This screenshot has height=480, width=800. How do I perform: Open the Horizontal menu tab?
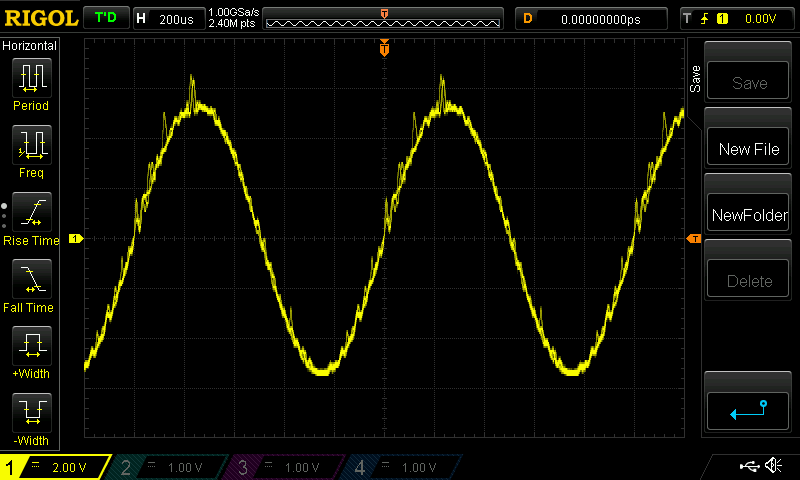(30, 46)
